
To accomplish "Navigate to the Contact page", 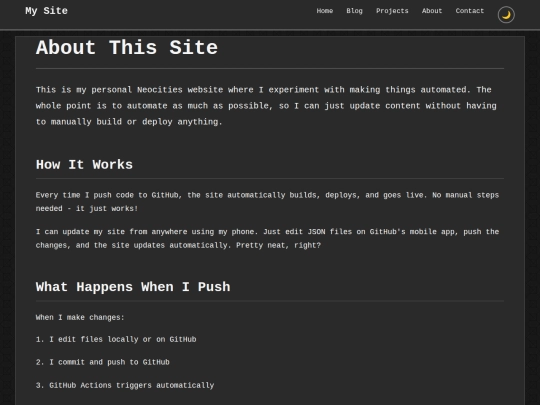I will [470, 11].
